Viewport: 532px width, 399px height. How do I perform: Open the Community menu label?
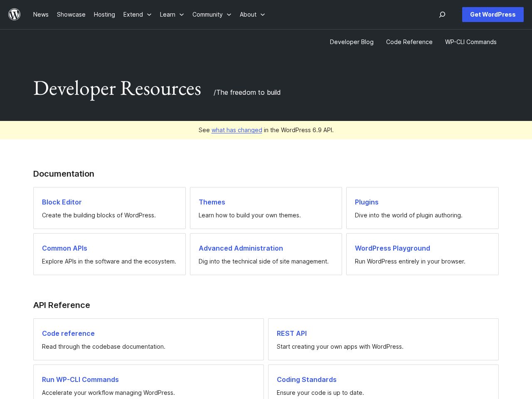point(207,15)
